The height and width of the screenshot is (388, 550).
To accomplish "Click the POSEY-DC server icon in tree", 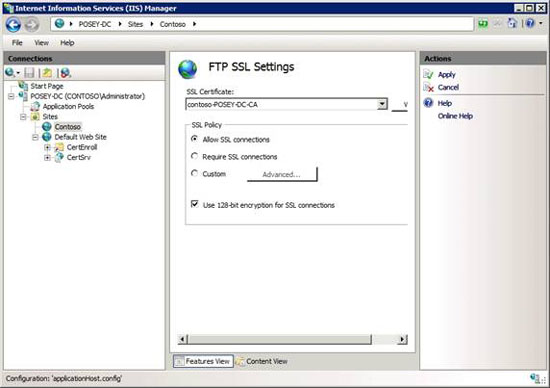I will 23,96.
